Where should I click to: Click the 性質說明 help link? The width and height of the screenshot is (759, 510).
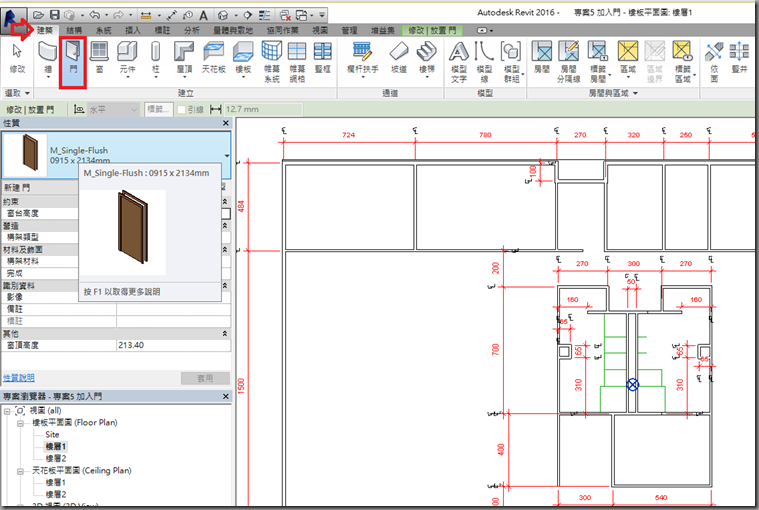(x=18, y=378)
